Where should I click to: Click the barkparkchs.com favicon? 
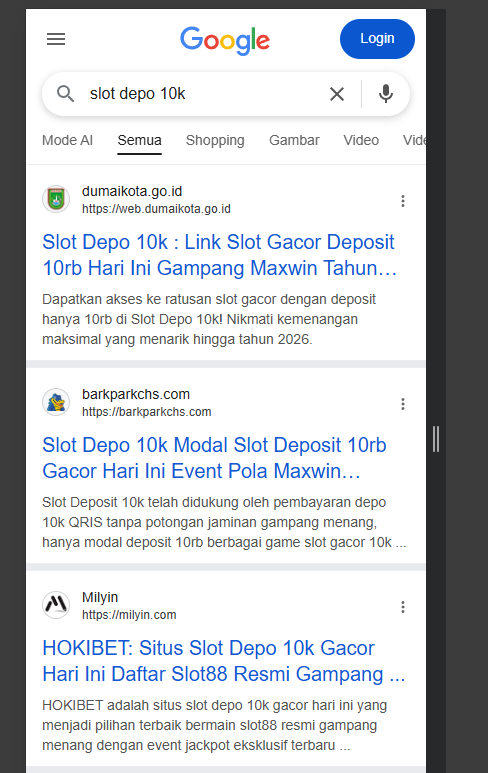[56, 402]
